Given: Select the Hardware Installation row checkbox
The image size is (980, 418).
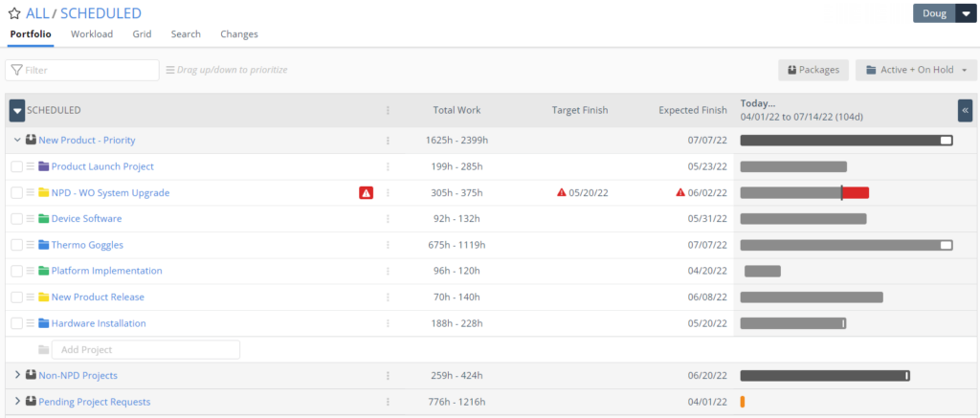Looking at the screenshot, I should click(x=17, y=323).
